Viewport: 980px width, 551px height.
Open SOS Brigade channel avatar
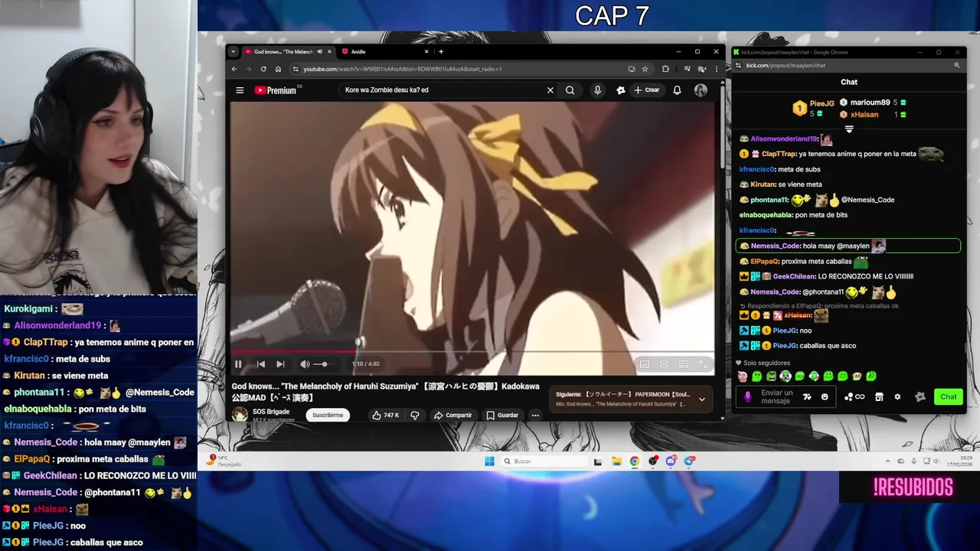coord(240,414)
